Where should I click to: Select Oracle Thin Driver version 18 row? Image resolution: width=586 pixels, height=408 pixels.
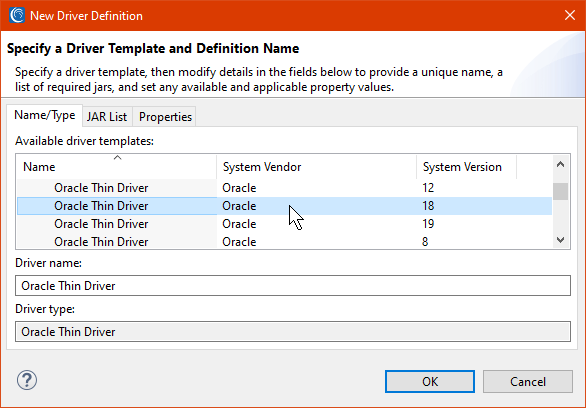click(x=284, y=206)
